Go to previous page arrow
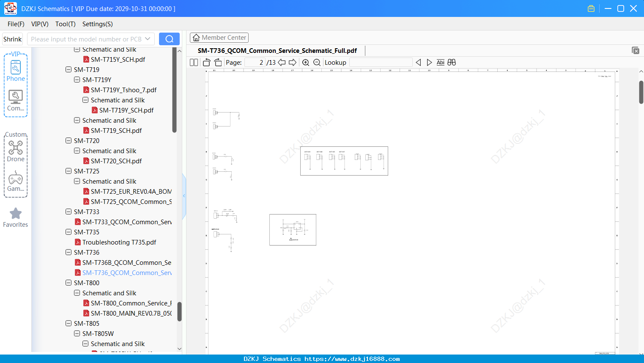 pyautogui.click(x=282, y=62)
